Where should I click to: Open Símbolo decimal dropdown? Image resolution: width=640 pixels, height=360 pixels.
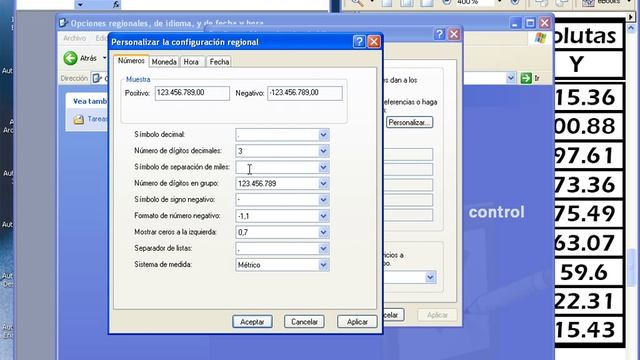323,135
